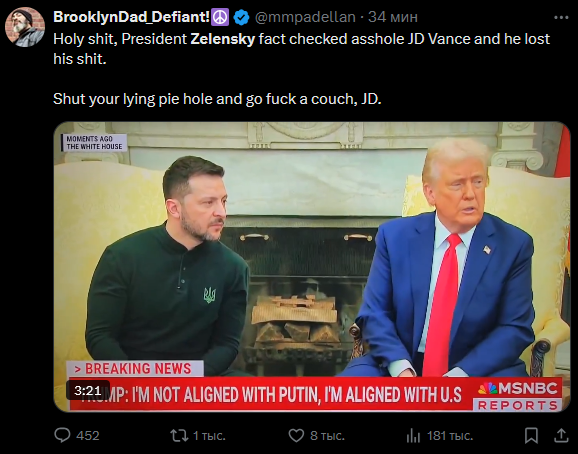Click the 3:21 video duration badge

pos(88,391)
